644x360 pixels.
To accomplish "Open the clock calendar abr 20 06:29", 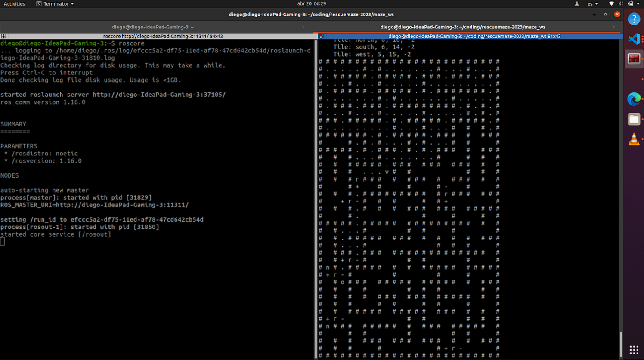I will pos(312,3).
